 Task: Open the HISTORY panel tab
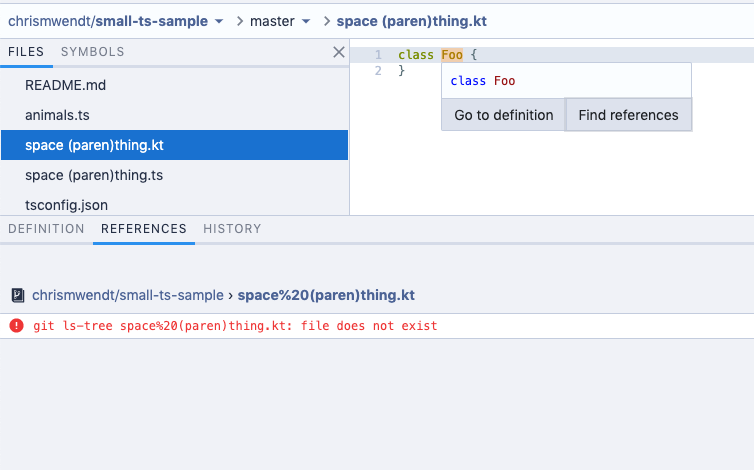[232, 229]
